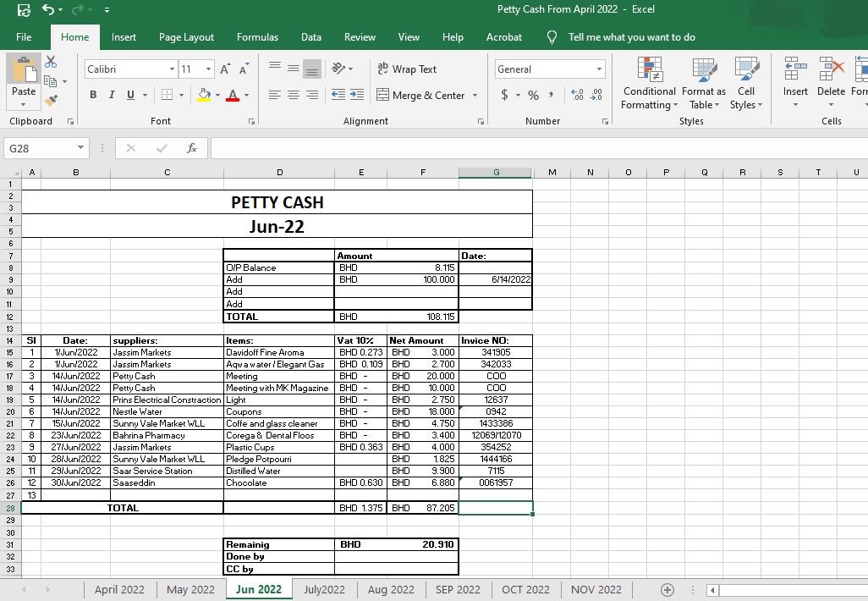Open Cell Styles gallery
Viewport: 868px width, 601px height.
pyautogui.click(x=746, y=83)
